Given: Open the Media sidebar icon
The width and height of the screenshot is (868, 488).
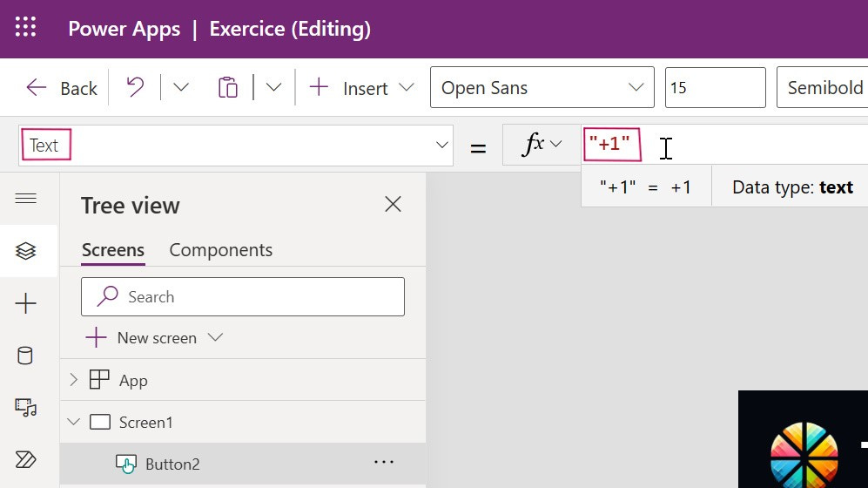Looking at the screenshot, I should coord(25,408).
